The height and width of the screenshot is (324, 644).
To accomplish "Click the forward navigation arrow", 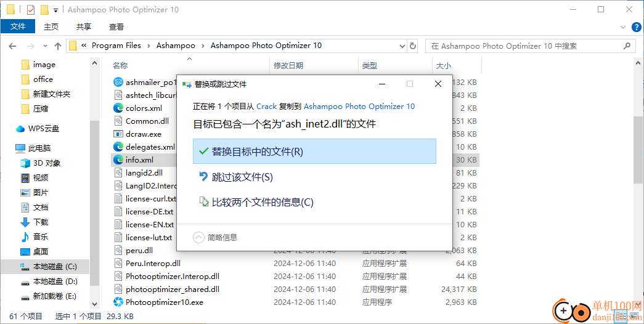I will point(30,46).
